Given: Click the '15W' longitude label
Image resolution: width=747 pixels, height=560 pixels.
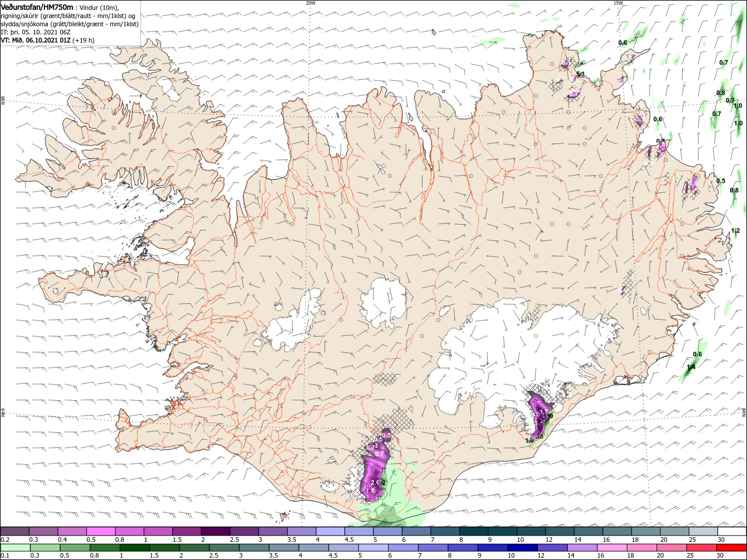Looking at the screenshot, I should 618,3.
